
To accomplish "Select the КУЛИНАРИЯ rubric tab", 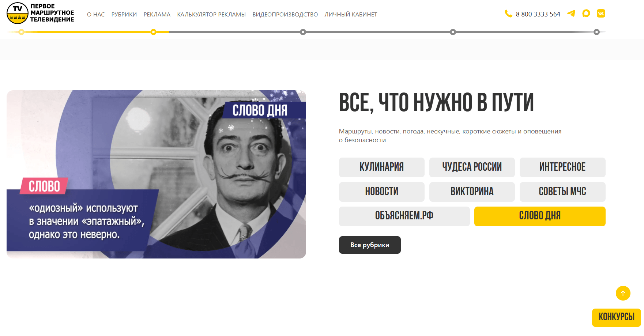I will (381, 167).
